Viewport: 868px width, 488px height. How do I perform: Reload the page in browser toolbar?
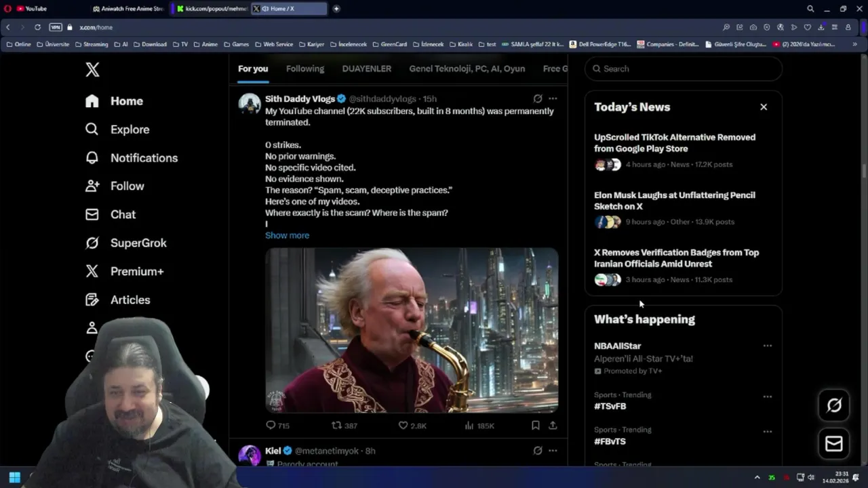[37, 27]
